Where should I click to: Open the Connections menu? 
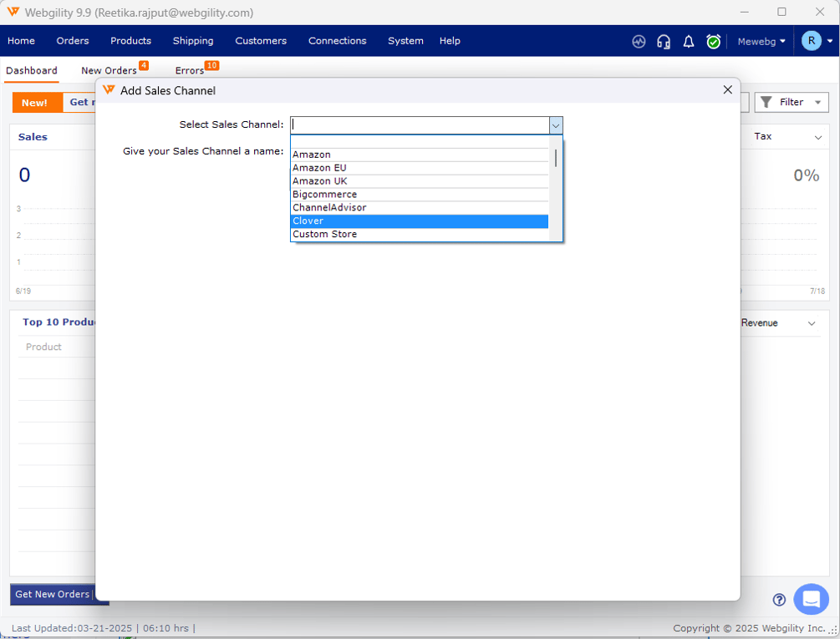[x=338, y=41]
